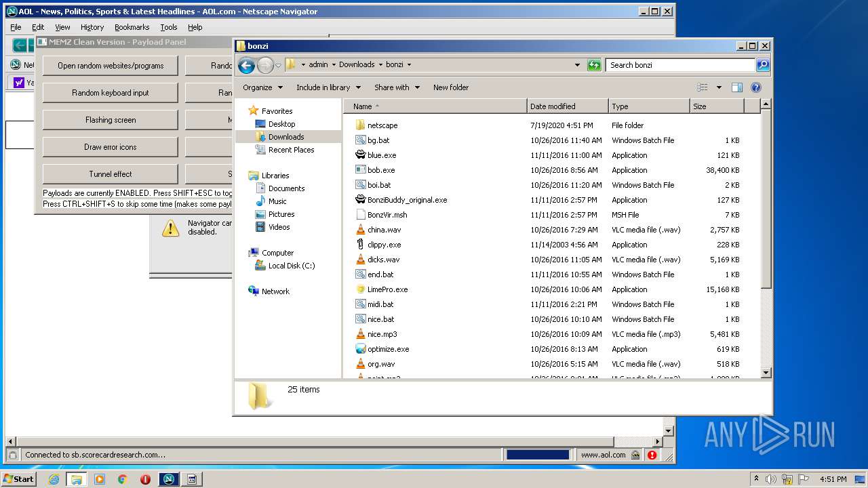Click the search magnifier icon
The image size is (868, 488).
pos(763,65)
